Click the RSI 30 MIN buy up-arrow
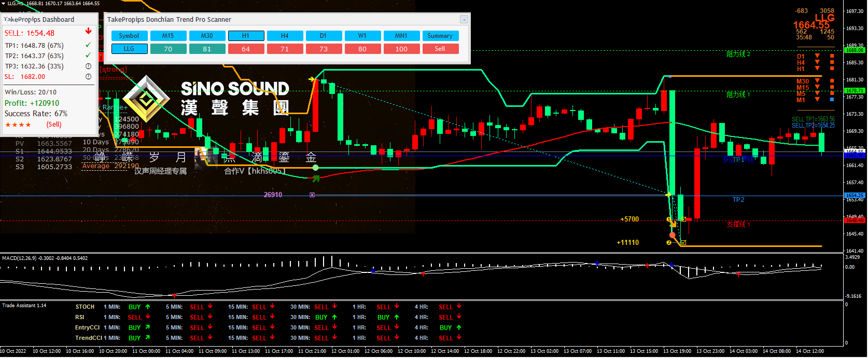 [334, 317]
